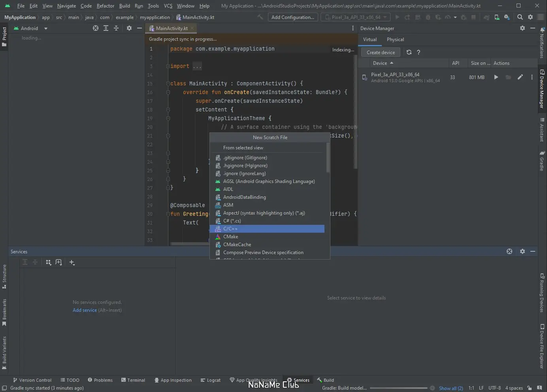Image resolution: width=547 pixels, height=392 pixels.
Task: Toggle the Gradle tool window sidebar button
Action: 542,161
